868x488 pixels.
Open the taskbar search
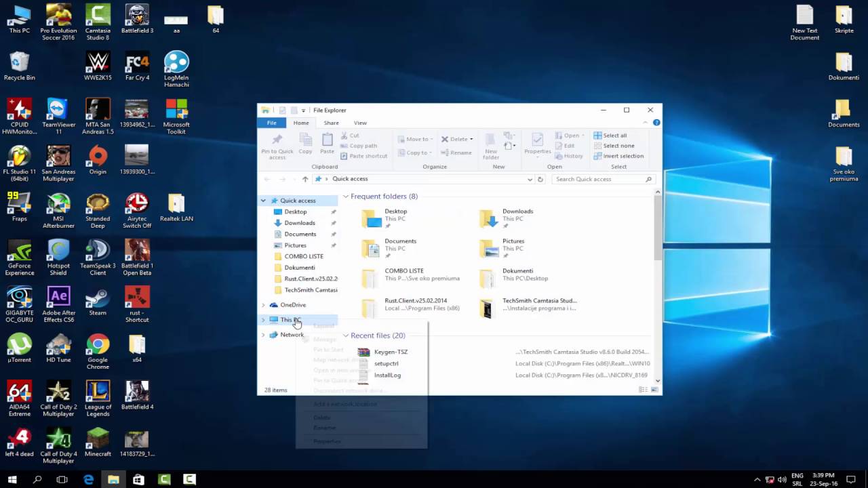37,479
